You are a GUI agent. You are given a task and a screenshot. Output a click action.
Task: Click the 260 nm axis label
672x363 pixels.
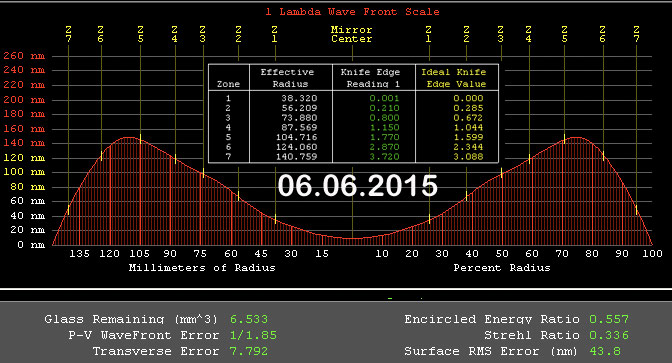coord(24,56)
